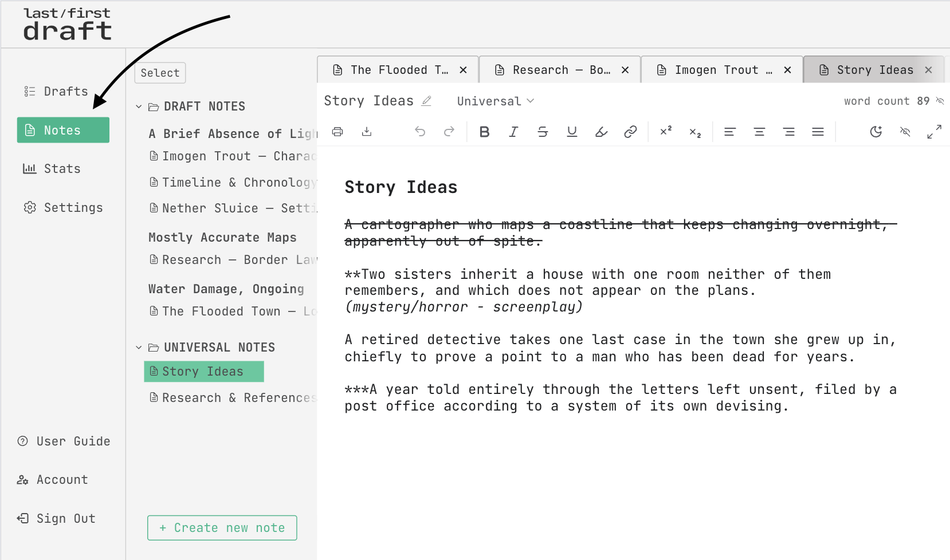This screenshot has height=560, width=950.
Task: Click pencil icon to rename Story Ideas
Action: [x=426, y=101]
